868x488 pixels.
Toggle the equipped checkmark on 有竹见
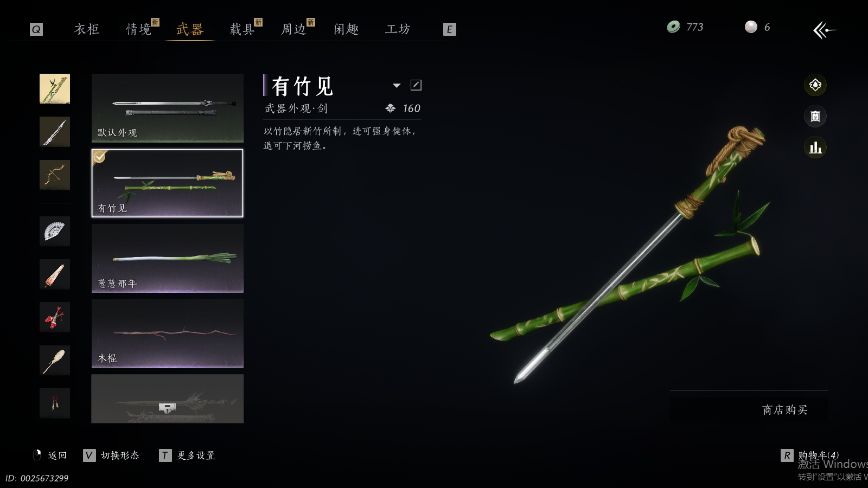pos(100,157)
